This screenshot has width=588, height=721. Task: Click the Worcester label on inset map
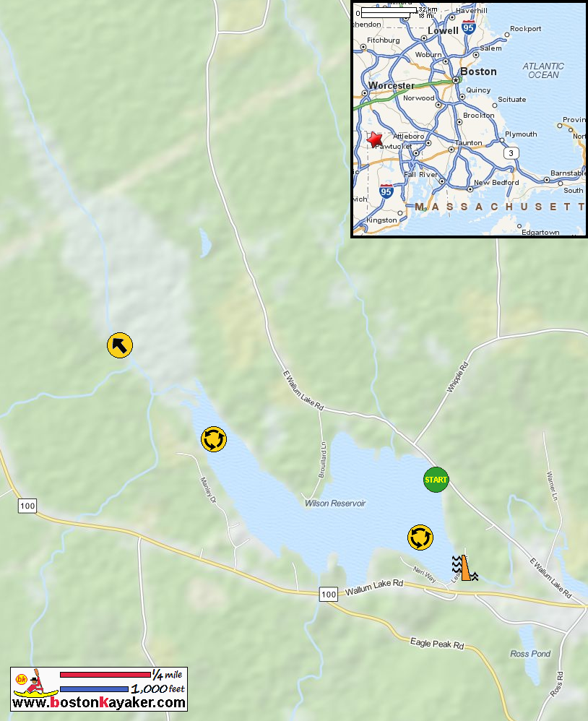point(392,85)
